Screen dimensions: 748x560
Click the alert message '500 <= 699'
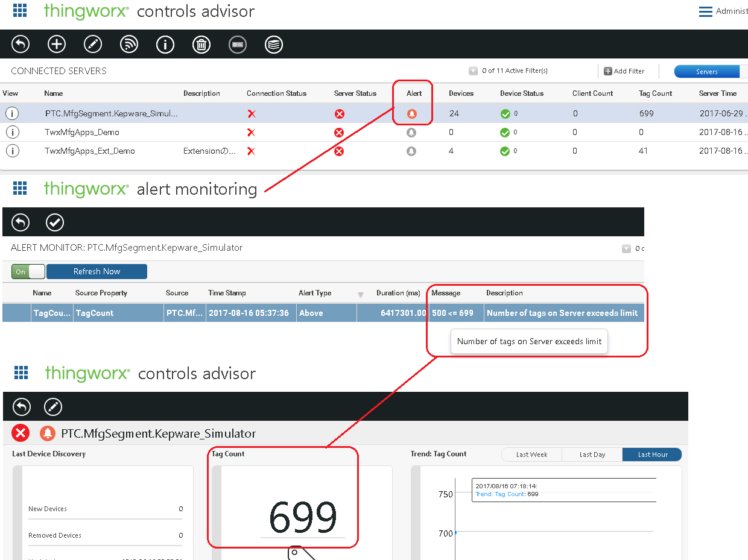click(x=452, y=313)
